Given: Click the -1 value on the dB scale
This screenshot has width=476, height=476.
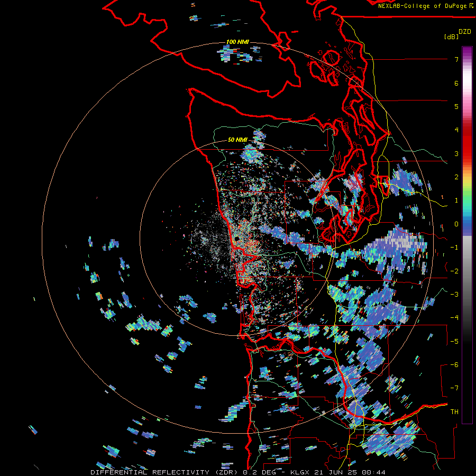Looking at the screenshot, I should 454,248.
